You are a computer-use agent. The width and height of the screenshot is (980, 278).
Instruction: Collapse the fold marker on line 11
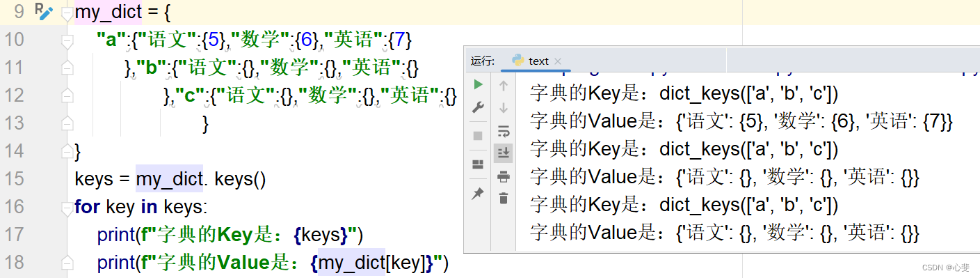pyautogui.click(x=67, y=68)
